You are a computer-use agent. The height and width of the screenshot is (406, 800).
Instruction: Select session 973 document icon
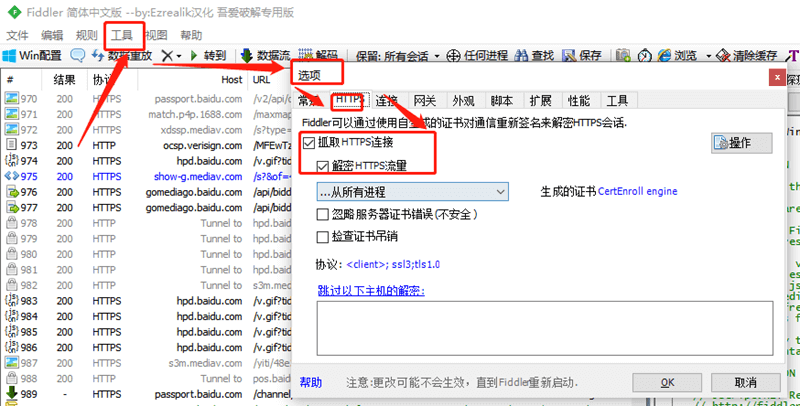(11, 145)
